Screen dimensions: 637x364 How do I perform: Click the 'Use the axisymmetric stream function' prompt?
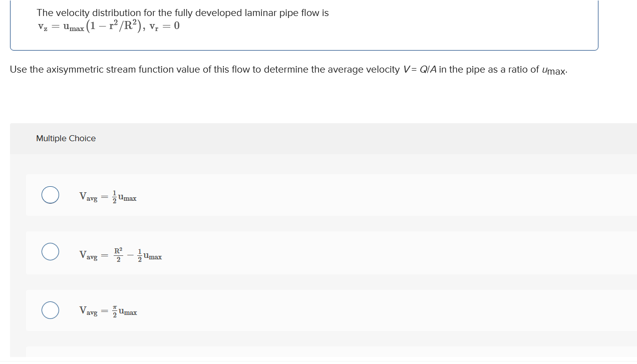tap(288, 70)
